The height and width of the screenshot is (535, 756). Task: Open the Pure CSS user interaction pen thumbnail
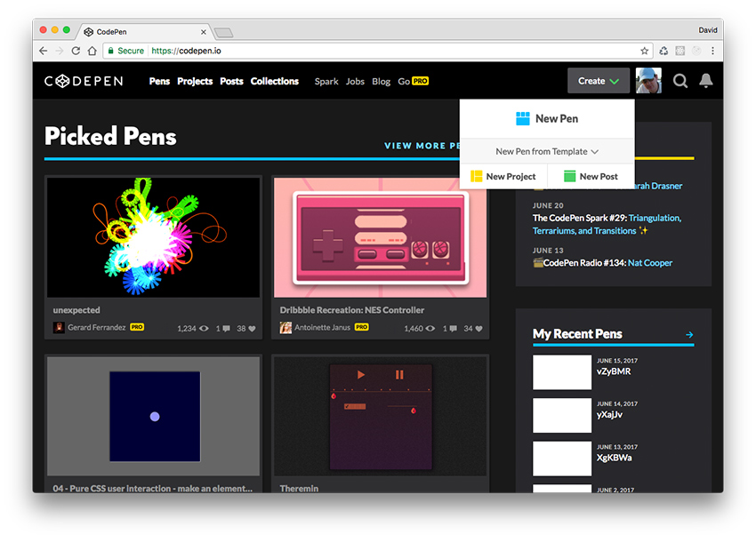[153, 416]
